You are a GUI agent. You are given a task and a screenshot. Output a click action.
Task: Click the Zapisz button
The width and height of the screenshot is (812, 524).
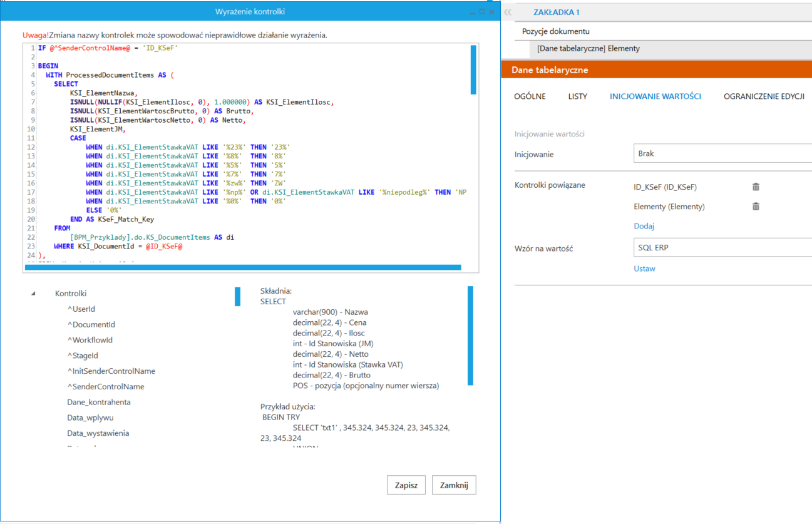pos(406,485)
